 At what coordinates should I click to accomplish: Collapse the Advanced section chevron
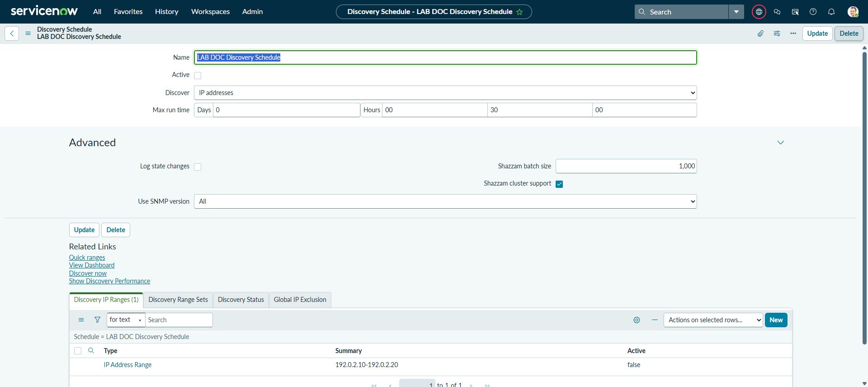(780, 143)
